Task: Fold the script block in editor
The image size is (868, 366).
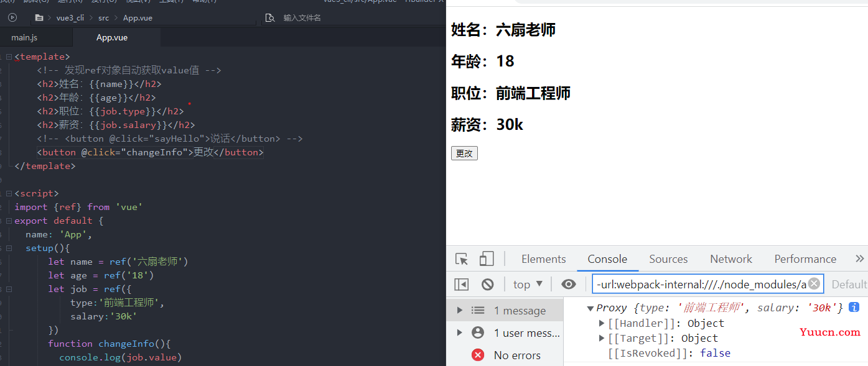Action: point(9,193)
